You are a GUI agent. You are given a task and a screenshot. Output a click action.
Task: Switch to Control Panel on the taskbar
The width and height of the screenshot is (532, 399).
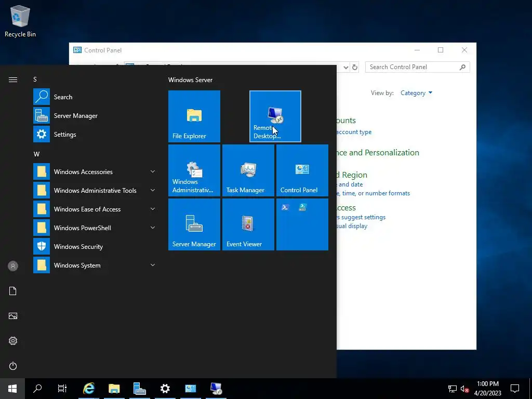[190, 389]
